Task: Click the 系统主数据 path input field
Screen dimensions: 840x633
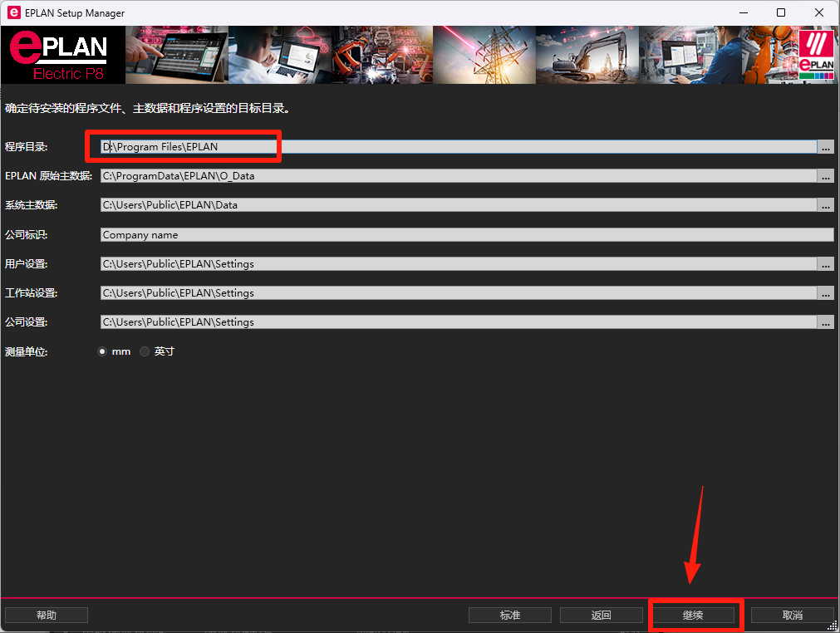Action: point(457,205)
